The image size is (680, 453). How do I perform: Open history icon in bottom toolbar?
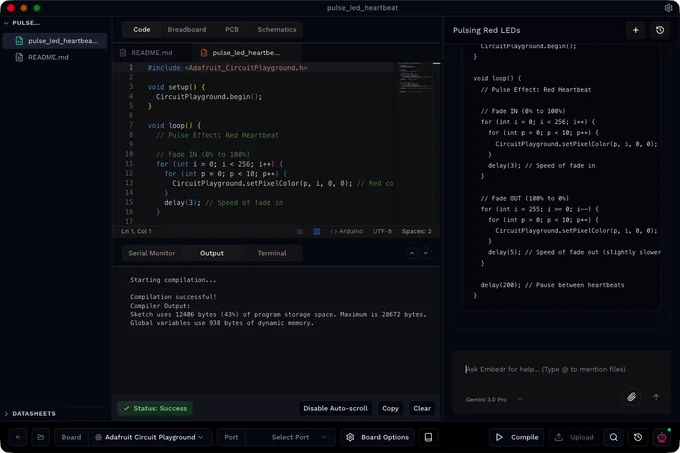point(638,437)
